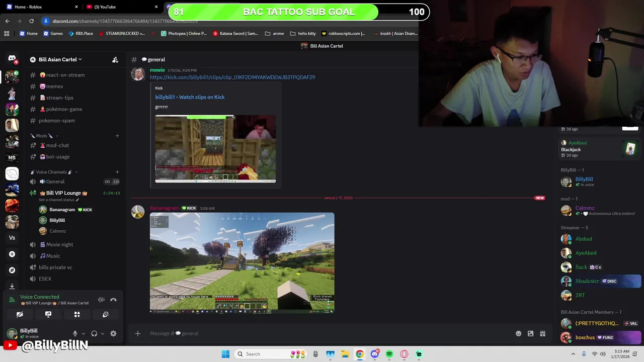Image resolution: width=644 pixels, height=362 pixels.
Task: Open emoji picker in message bar
Action: coord(518,333)
